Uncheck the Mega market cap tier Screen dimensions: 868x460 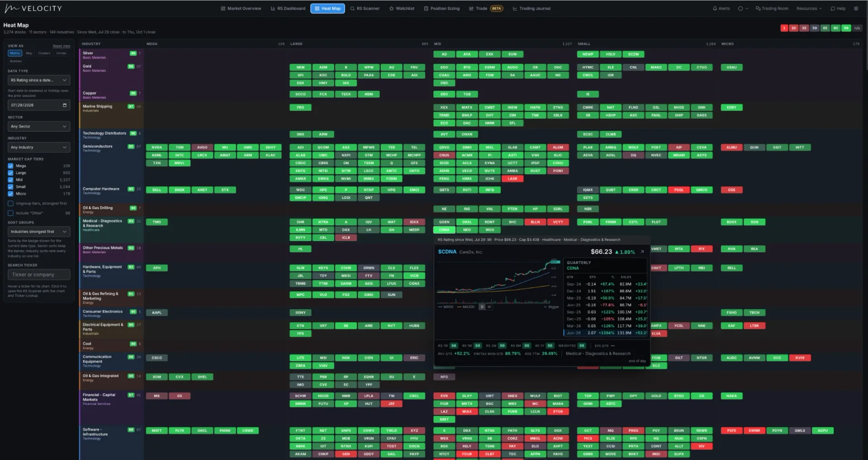pyautogui.click(x=10, y=166)
